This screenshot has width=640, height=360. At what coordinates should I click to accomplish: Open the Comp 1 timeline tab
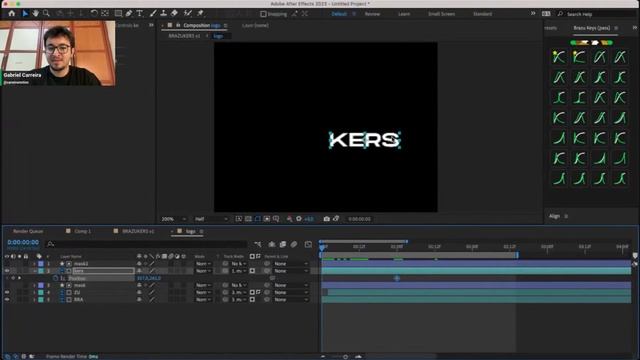[x=82, y=231]
